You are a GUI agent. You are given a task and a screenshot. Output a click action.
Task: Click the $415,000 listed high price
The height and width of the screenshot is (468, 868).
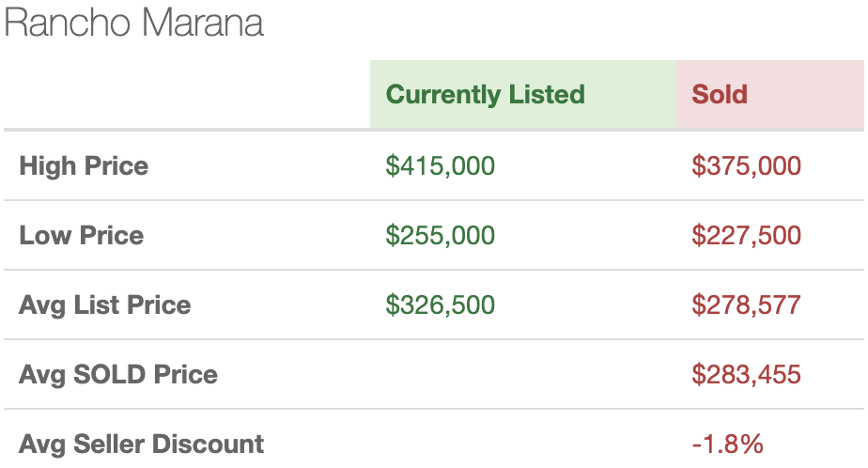tap(440, 165)
